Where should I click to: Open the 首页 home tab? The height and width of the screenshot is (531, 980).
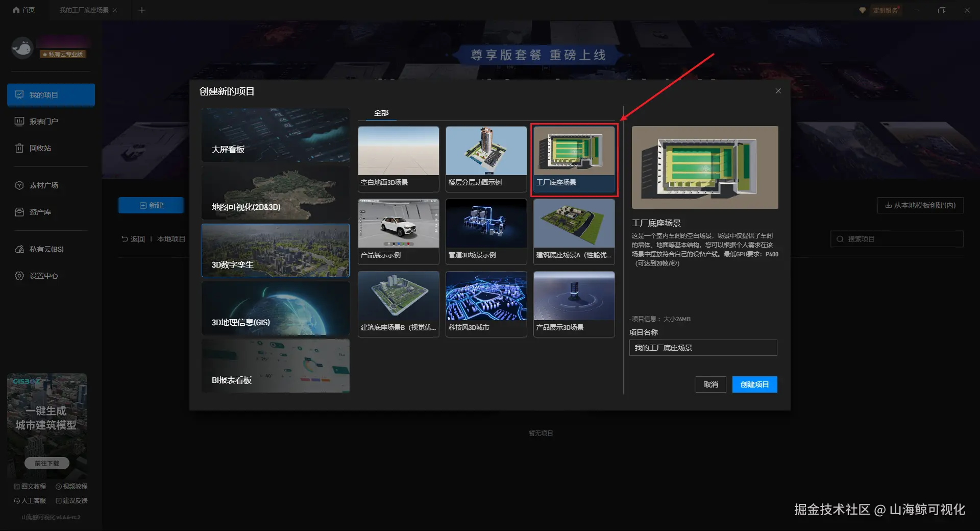pyautogui.click(x=24, y=10)
